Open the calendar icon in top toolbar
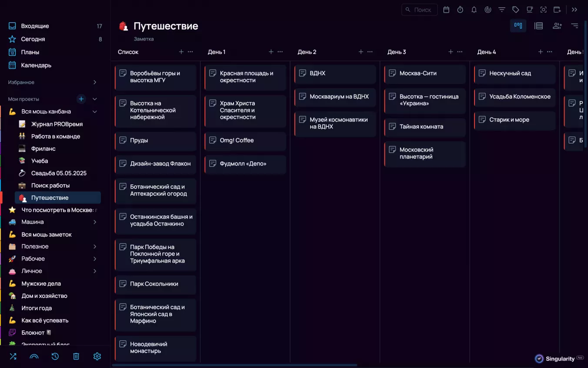 (446, 10)
